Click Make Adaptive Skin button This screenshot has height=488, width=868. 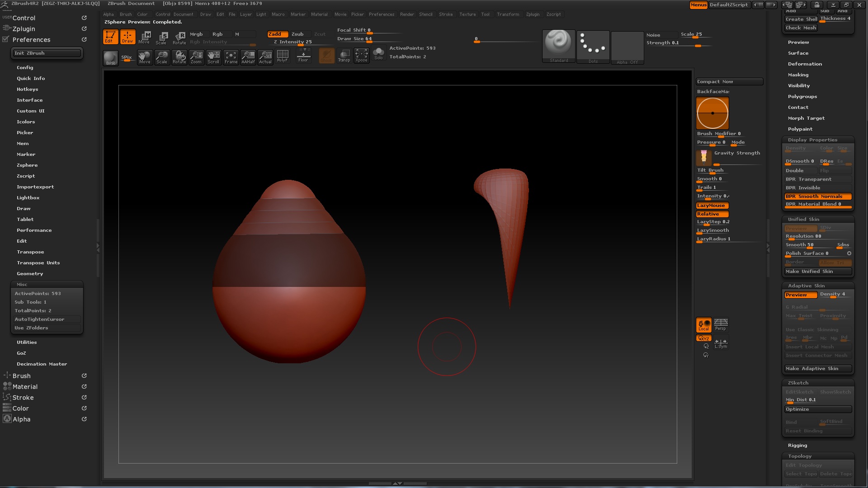[818, 369]
